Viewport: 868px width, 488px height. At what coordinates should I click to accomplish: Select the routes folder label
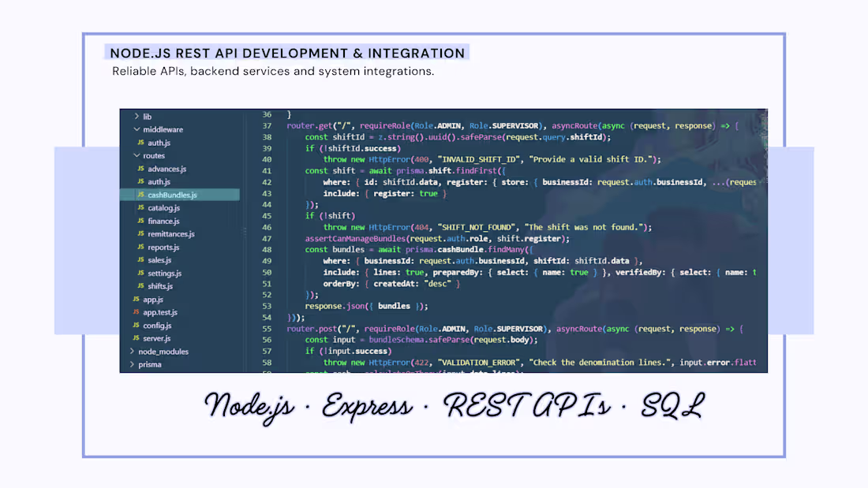pyautogui.click(x=154, y=156)
